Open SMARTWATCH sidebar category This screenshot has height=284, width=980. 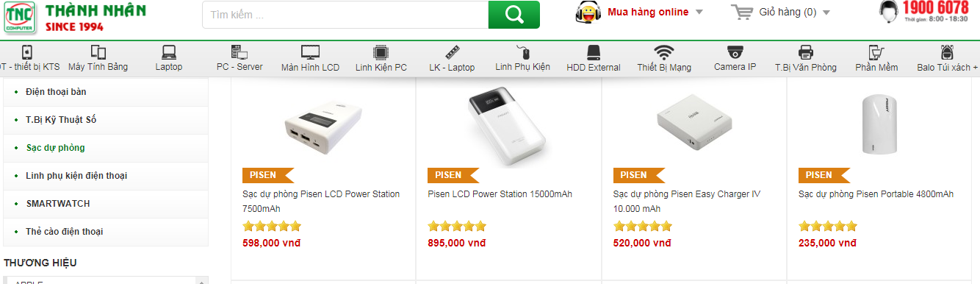(58, 204)
